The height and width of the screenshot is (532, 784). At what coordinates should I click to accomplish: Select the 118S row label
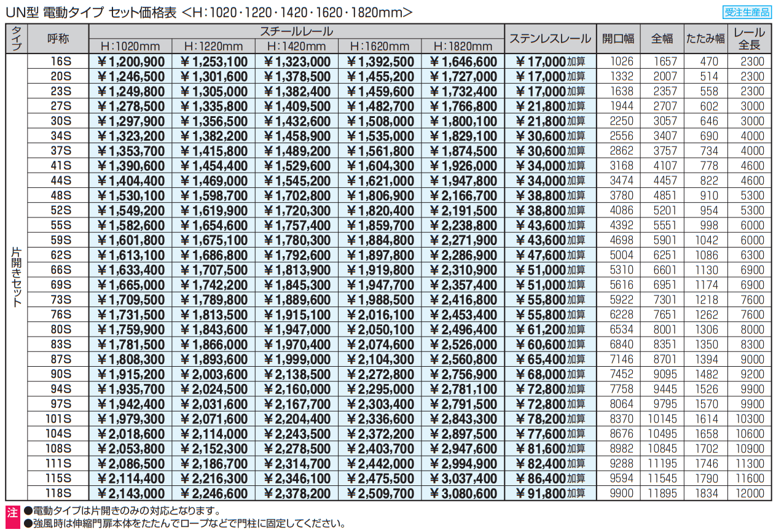(58, 493)
